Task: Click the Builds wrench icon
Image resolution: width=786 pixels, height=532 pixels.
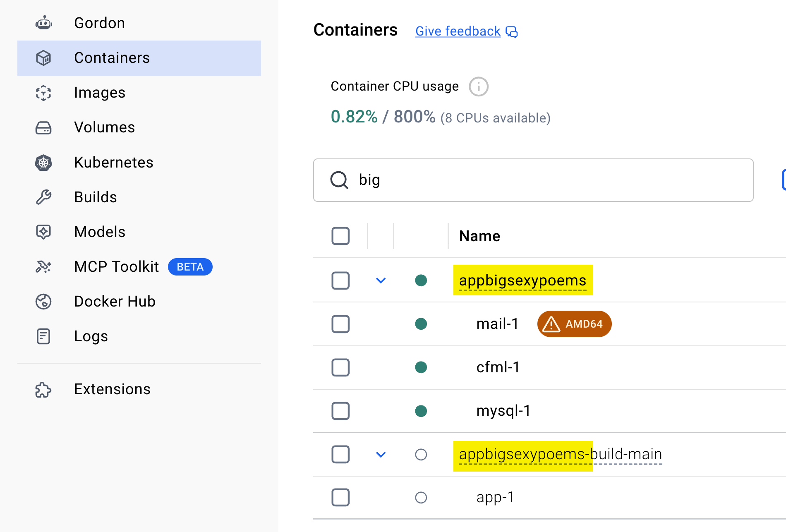Action: pyautogui.click(x=43, y=197)
